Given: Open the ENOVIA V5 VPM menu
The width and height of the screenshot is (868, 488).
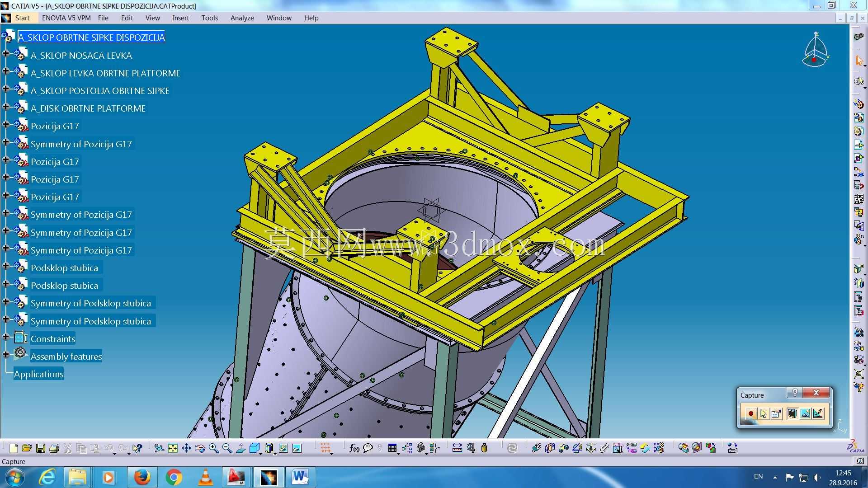Looking at the screenshot, I should click(x=66, y=18).
